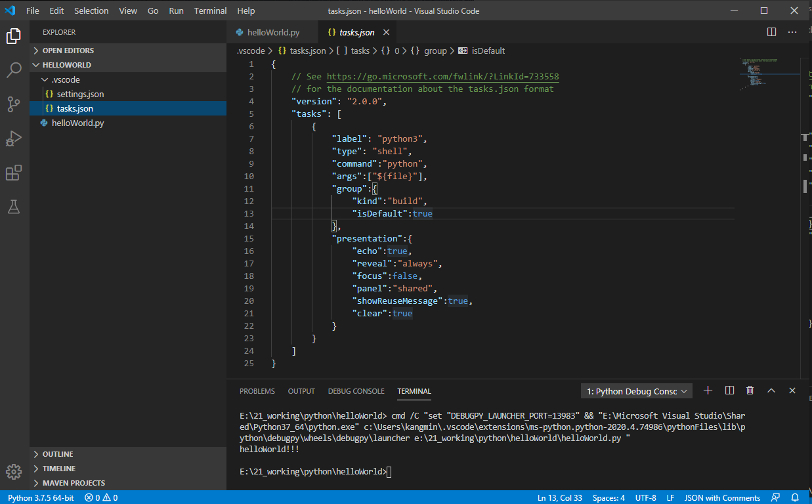The height and width of the screenshot is (504, 812).
Task: Select Python 3.7.5 64-bit interpreter status
Action: pyautogui.click(x=41, y=497)
